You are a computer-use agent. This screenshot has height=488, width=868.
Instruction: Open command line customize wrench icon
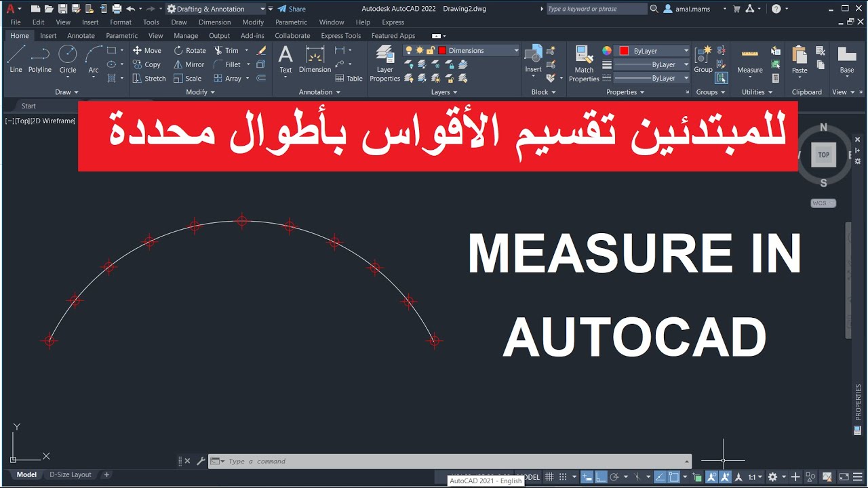click(x=201, y=461)
